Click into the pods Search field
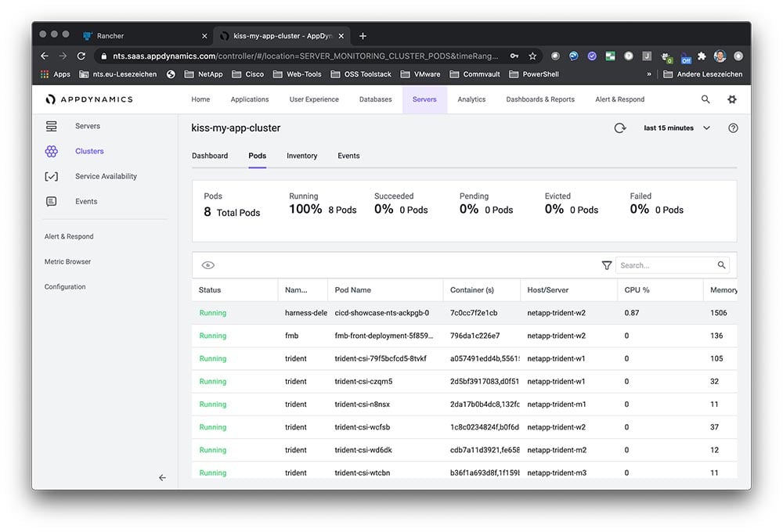783x532 pixels. click(666, 266)
